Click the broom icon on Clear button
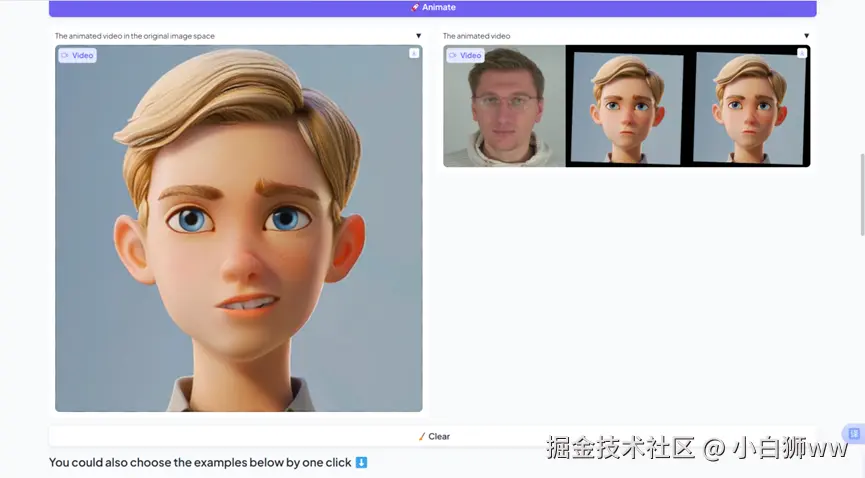The image size is (865, 478). click(x=422, y=436)
